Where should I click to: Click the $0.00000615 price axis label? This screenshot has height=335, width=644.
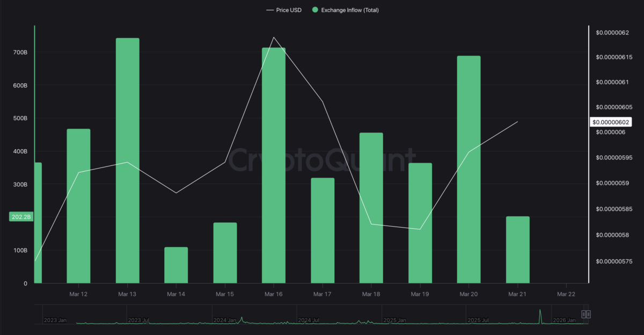click(x=614, y=57)
